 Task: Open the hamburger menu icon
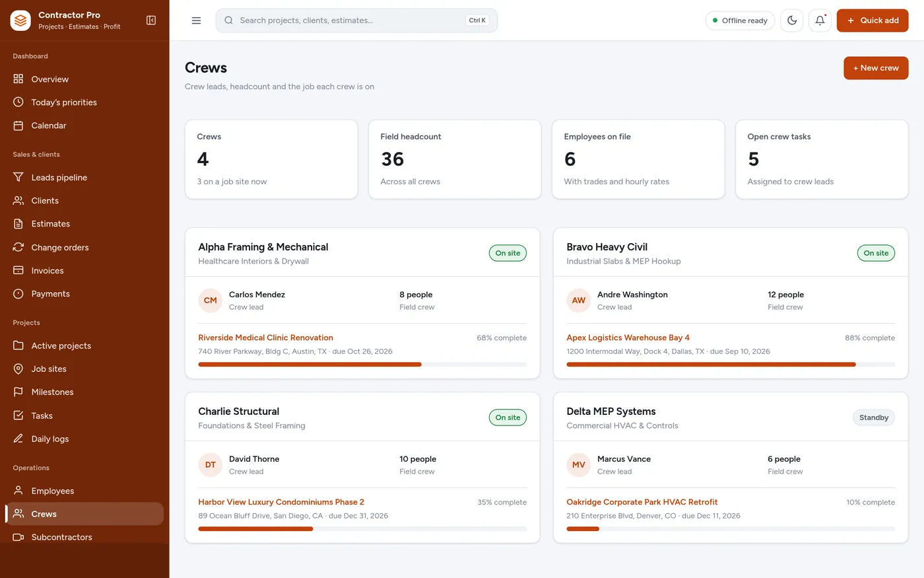pyautogui.click(x=196, y=20)
